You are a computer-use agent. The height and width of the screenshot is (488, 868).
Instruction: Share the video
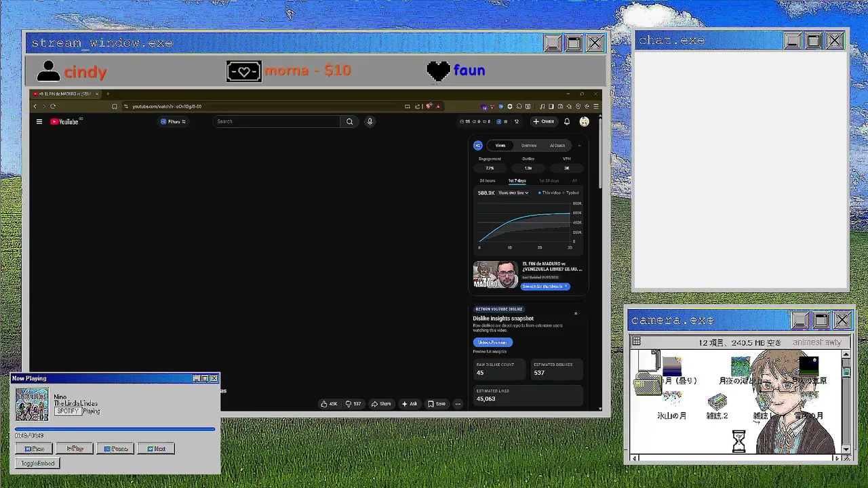coord(381,403)
